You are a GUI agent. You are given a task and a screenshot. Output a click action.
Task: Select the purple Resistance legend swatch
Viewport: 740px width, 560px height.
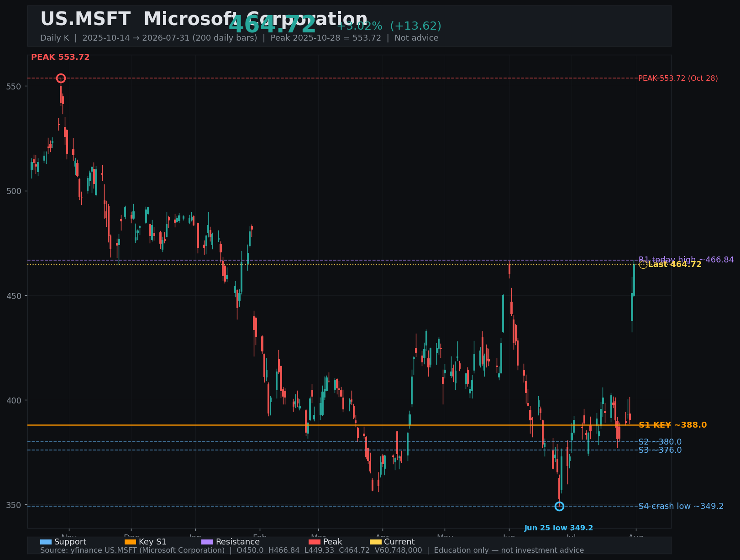[207, 542]
